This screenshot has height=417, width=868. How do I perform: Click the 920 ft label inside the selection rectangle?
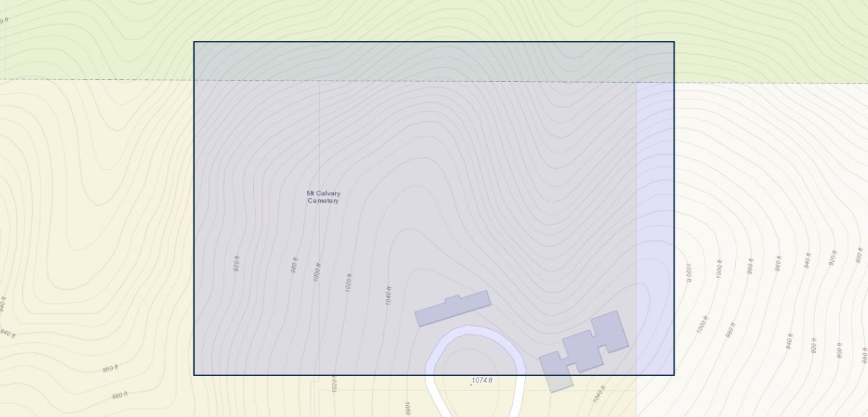pos(236,263)
